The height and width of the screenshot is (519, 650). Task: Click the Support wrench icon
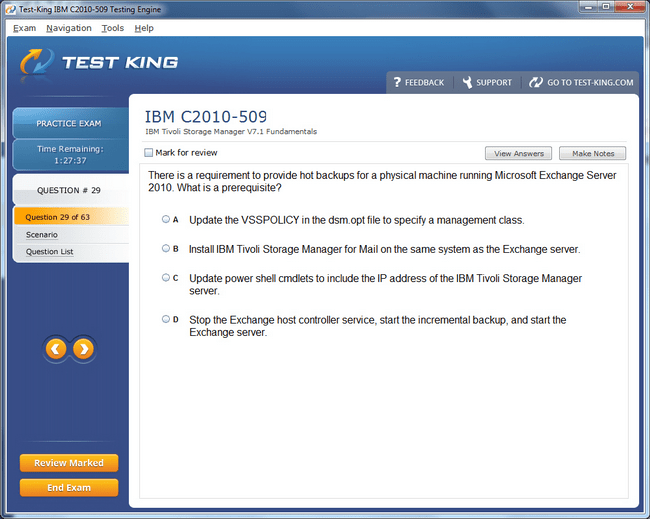pyautogui.click(x=467, y=82)
